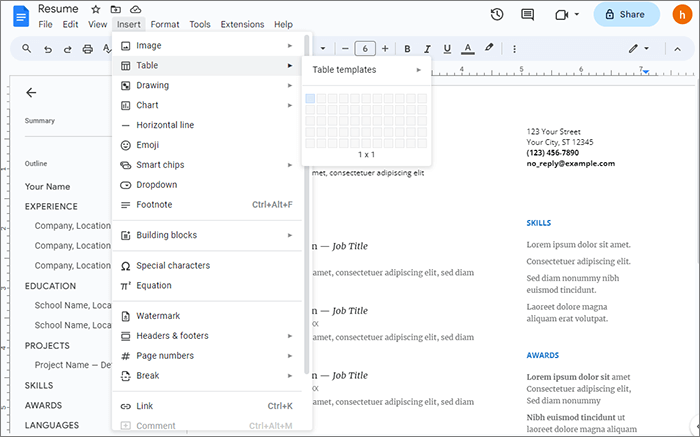Open the View menu
Screen dimensions: 700x437
(97, 25)
